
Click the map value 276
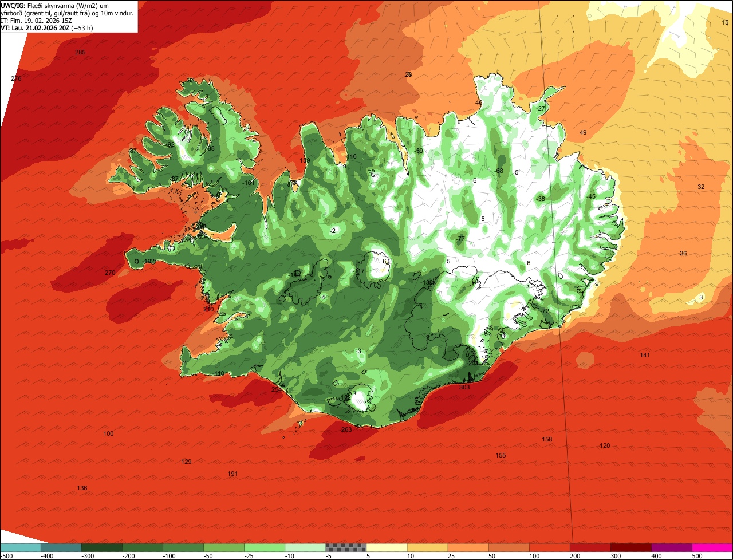[16, 78]
